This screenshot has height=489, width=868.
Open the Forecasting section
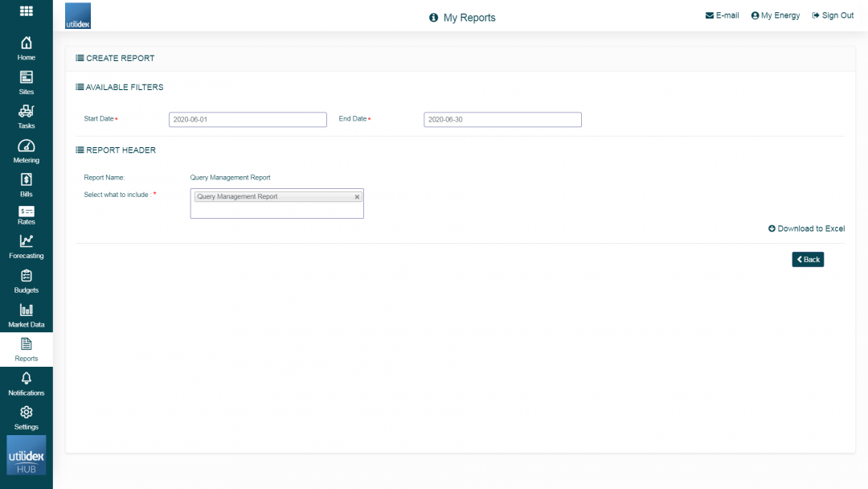(26, 248)
